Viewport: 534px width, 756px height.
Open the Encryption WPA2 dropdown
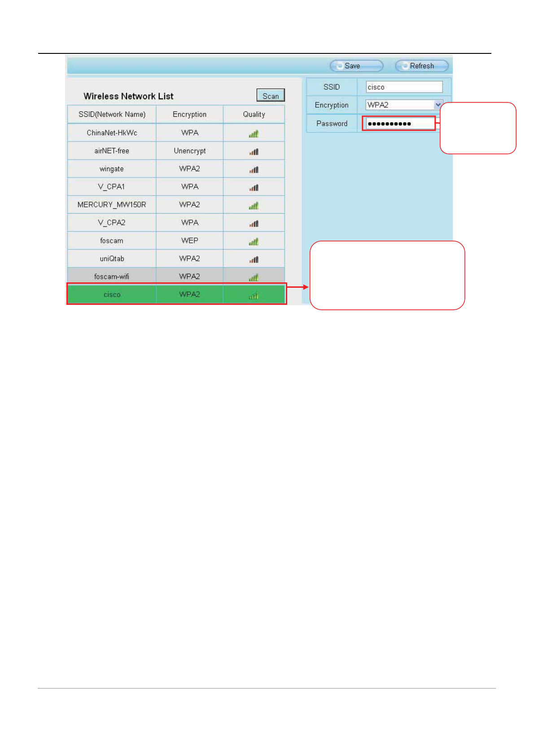click(404, 105)
